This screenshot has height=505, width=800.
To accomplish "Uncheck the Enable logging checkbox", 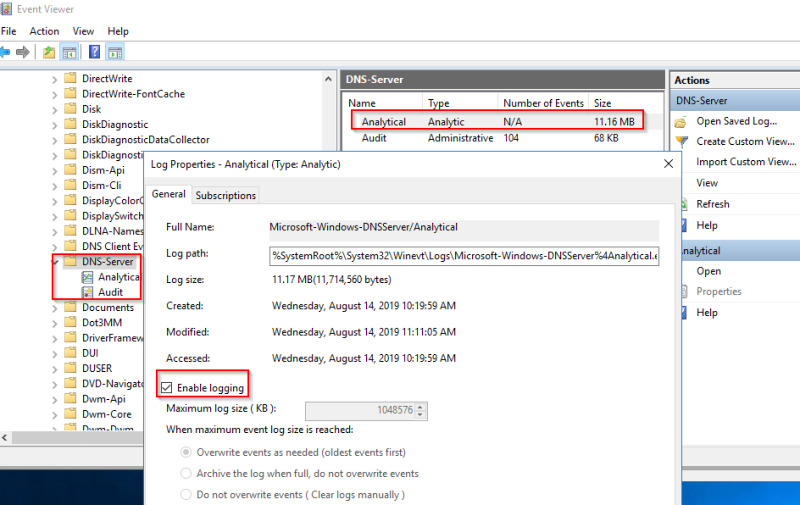I will click(x=166, y=388).
